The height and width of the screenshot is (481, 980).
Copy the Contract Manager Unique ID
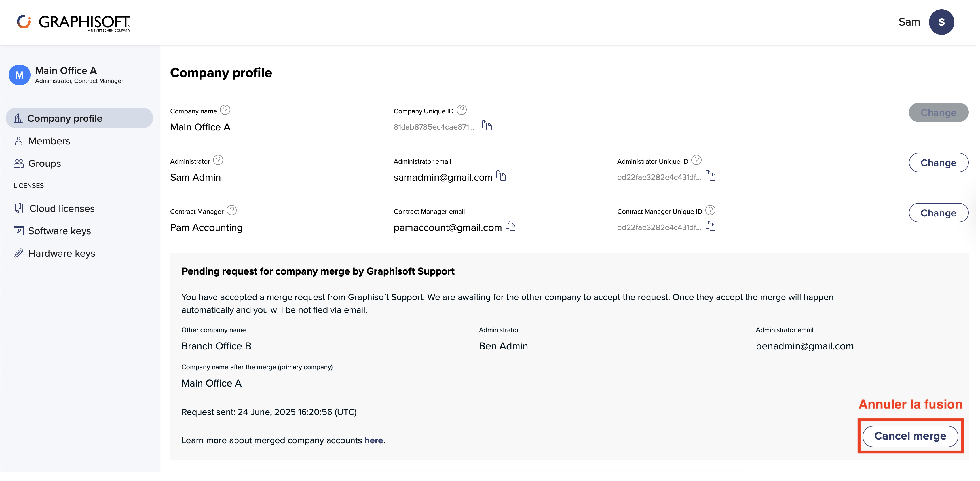click(x=710, y=226)
